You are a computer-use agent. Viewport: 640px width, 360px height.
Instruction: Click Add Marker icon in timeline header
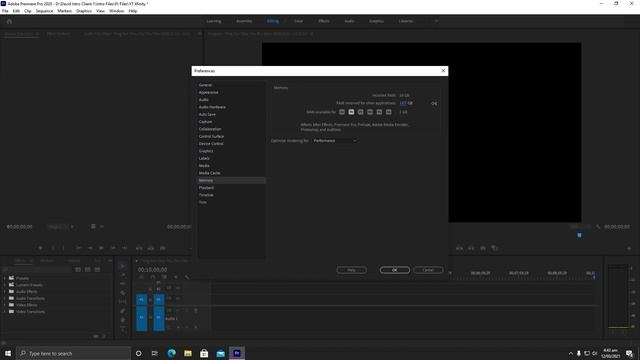coord(176,277)
